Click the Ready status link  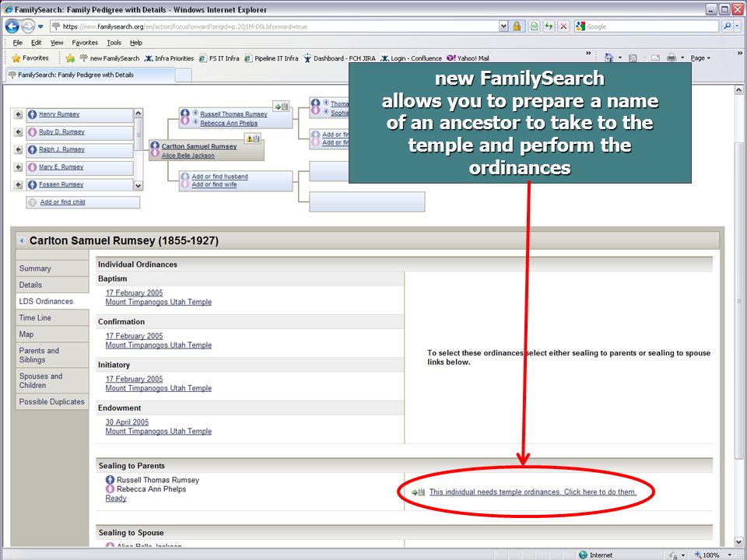coord(116,498)
